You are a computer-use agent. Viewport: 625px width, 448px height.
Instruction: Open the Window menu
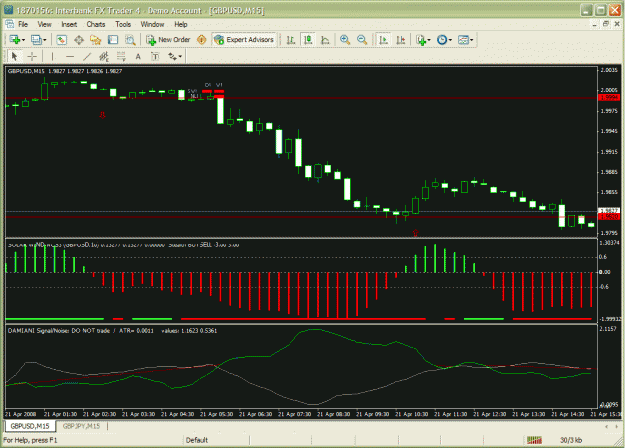tap(152, 24)
